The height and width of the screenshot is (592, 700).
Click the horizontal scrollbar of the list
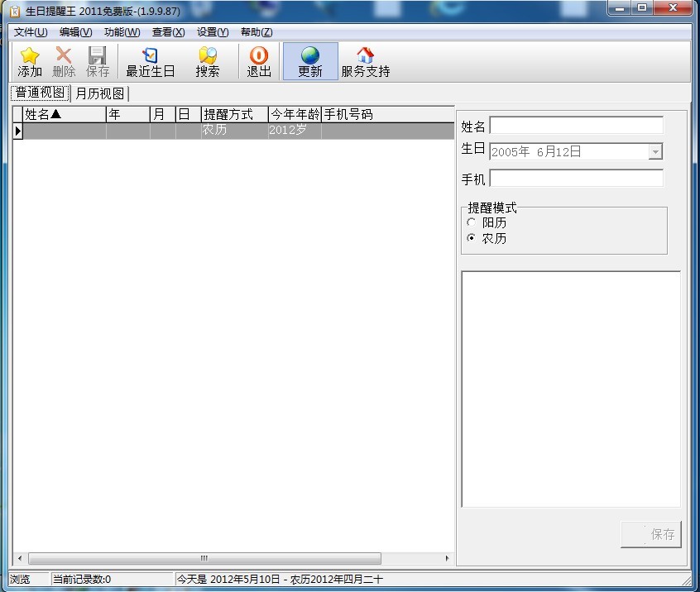(x=204, y=558)
